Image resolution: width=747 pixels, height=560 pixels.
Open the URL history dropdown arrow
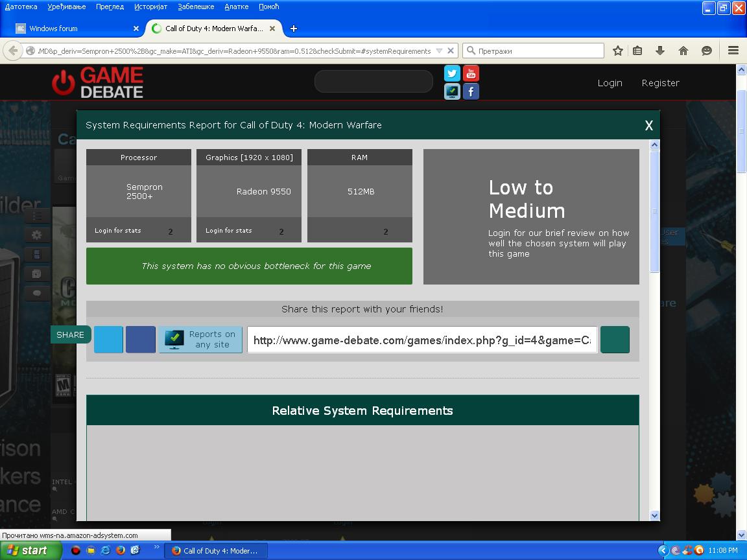tap(439, 51)
